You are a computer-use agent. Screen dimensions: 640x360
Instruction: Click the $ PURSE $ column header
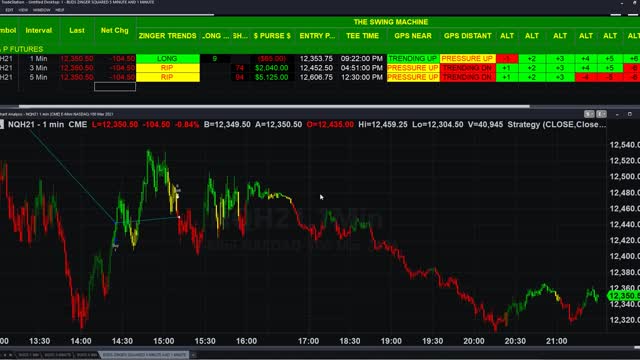coord(272,36)
